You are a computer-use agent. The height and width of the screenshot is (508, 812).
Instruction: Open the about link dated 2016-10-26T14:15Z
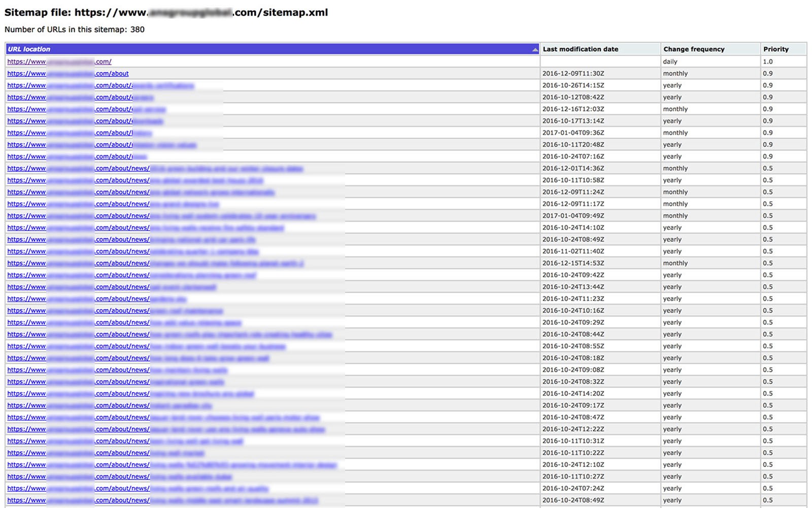coord(100,85)
